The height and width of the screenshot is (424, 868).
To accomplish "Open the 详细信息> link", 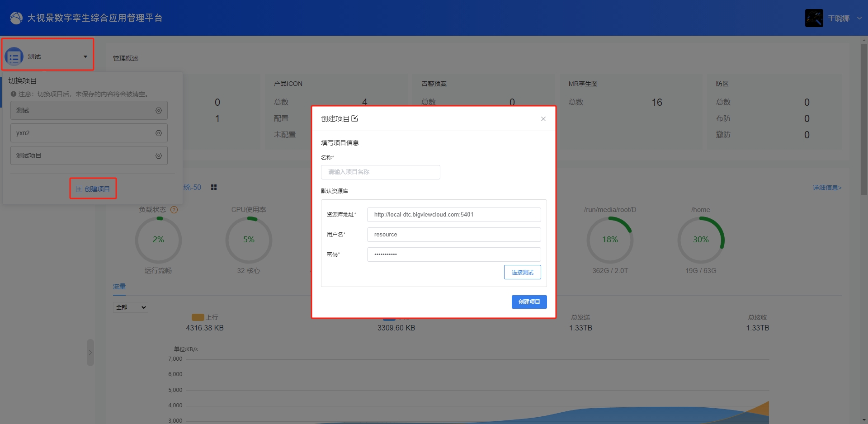I will (x=827, y=188).
